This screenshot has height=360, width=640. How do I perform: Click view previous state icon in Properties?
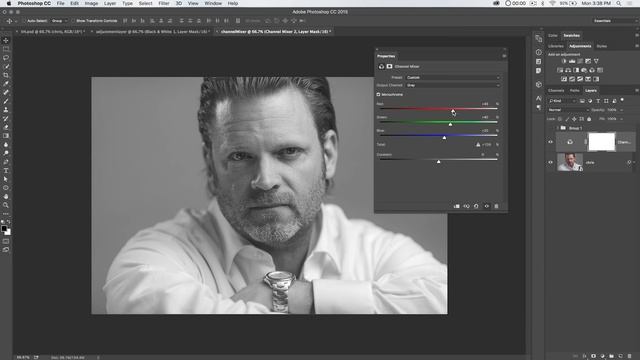click(467, 207)
